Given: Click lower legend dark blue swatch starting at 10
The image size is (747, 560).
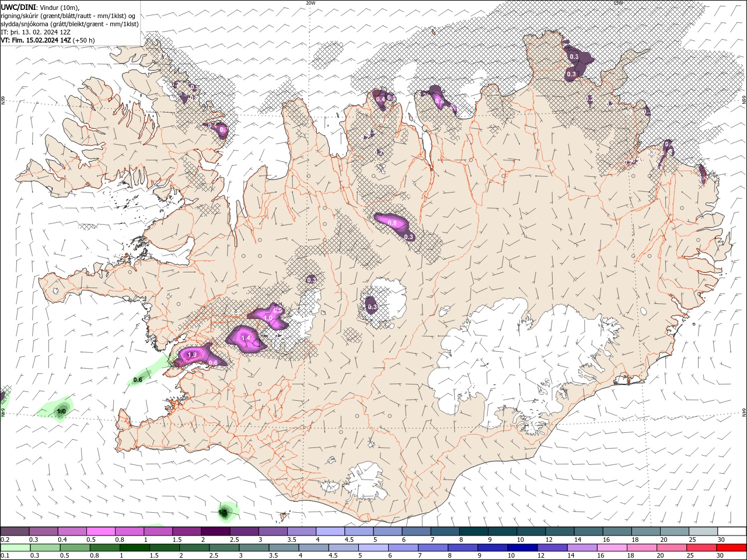Looking at the screenshot, I should (522, 548).
